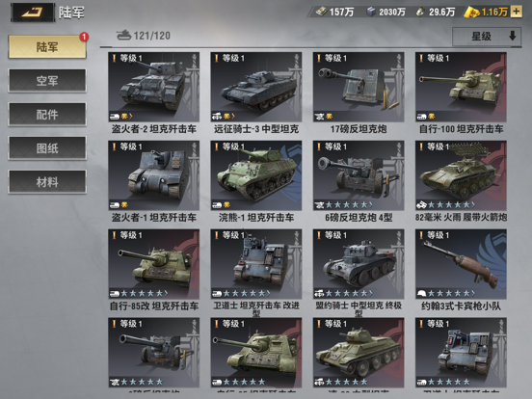The height and width of the screenshot is (399, 532).
Task: Tap the oil resource icon showing 29.6万
Action: [420, 12]
